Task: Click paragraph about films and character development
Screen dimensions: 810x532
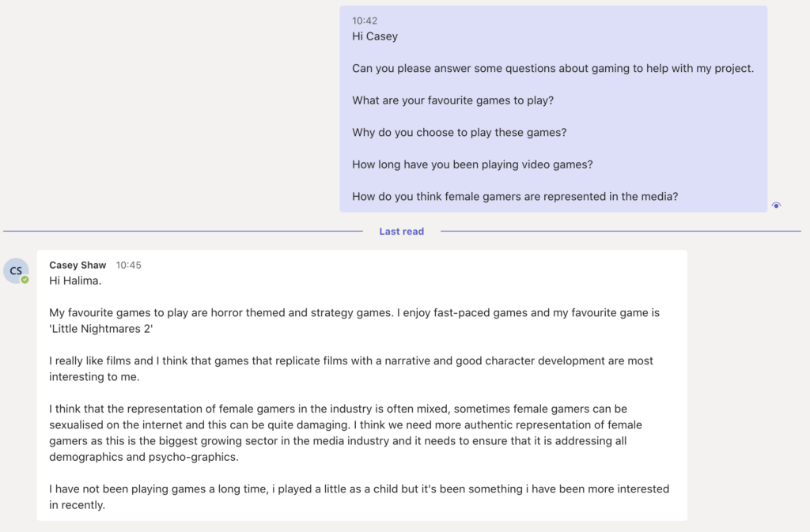Action: coord(351,368)
